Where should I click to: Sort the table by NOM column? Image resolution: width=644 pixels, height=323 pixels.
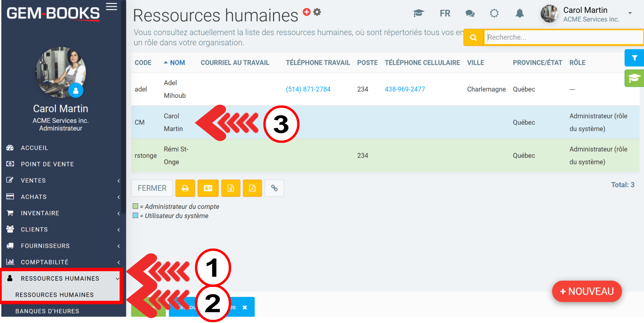177,62
